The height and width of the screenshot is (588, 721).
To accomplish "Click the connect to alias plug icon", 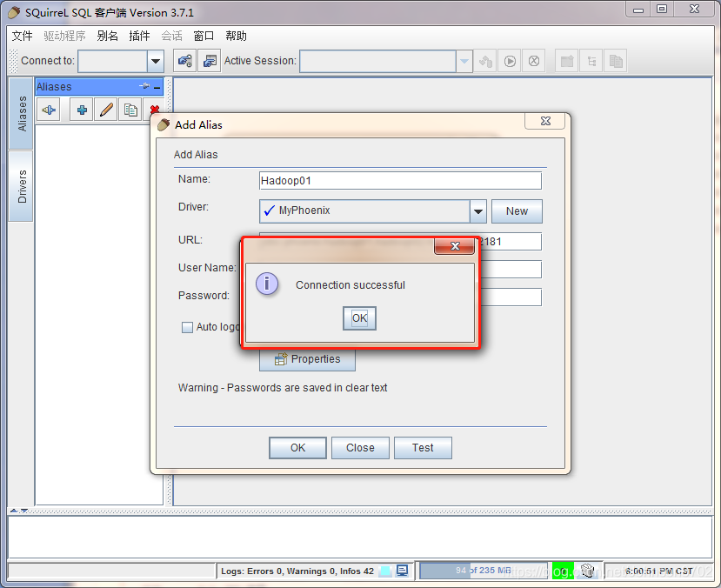I will coord(49,110).
